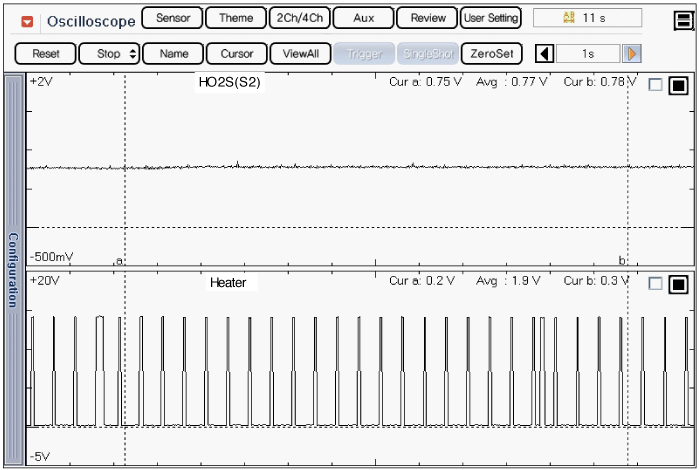Viewport: 700px width, 470px height.
Task: Click the +2V scale label
Action: tap(41, 82)
